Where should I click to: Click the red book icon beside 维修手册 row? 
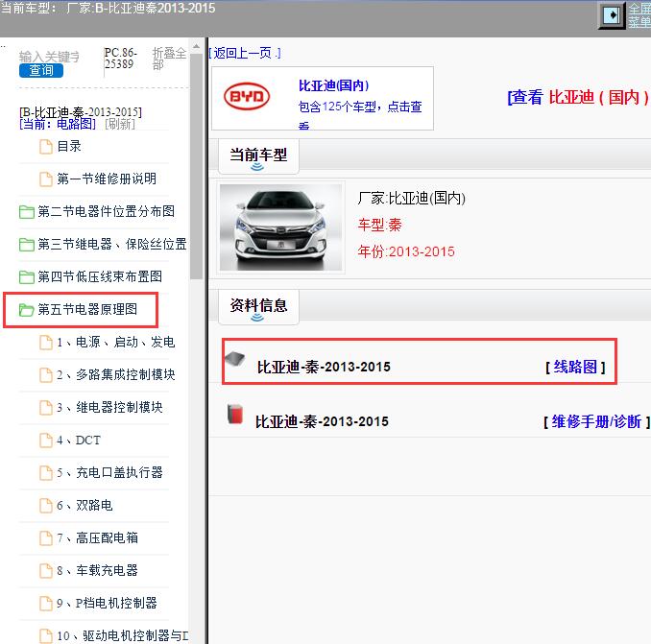235,414
